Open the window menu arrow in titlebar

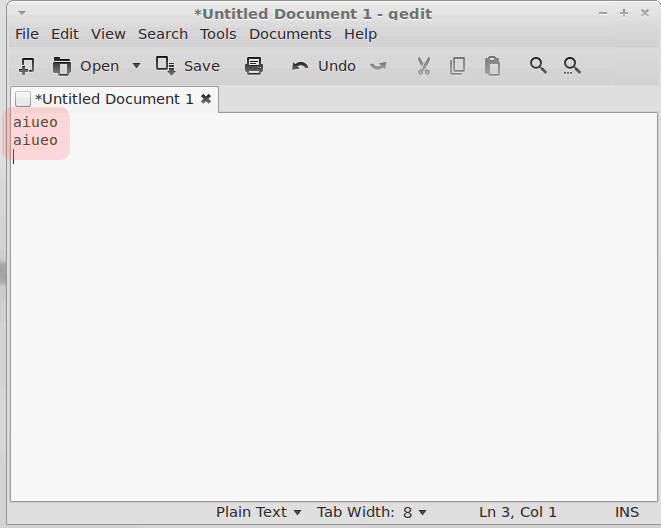pos(22,13)
